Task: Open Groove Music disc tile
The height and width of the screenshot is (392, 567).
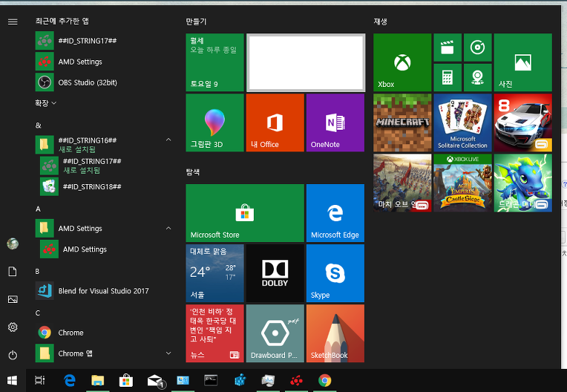Action: [478, 48]
